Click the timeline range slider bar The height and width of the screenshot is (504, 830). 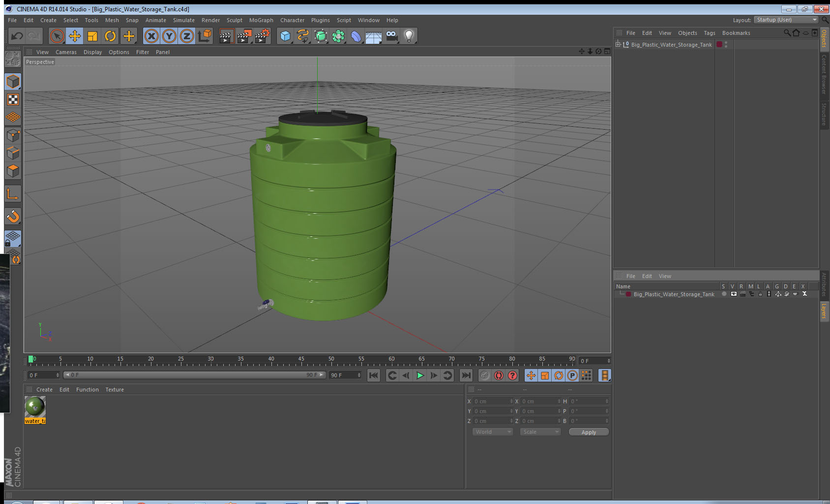point(194,375)
